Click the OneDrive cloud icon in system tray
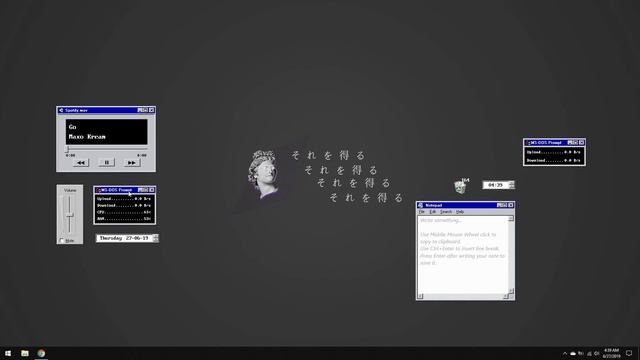640x360 pixels. [x=573, y=353]
